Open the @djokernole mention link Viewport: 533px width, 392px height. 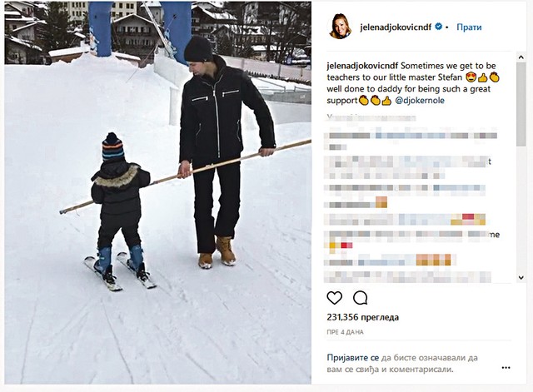[420, 101]
